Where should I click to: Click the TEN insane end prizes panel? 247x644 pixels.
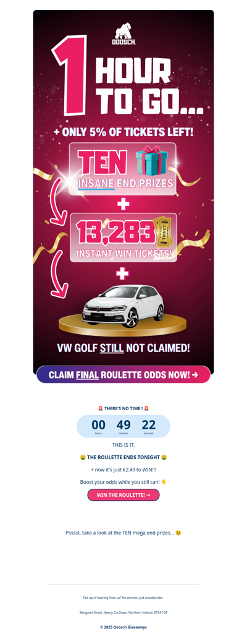click(x=123, y=169)
